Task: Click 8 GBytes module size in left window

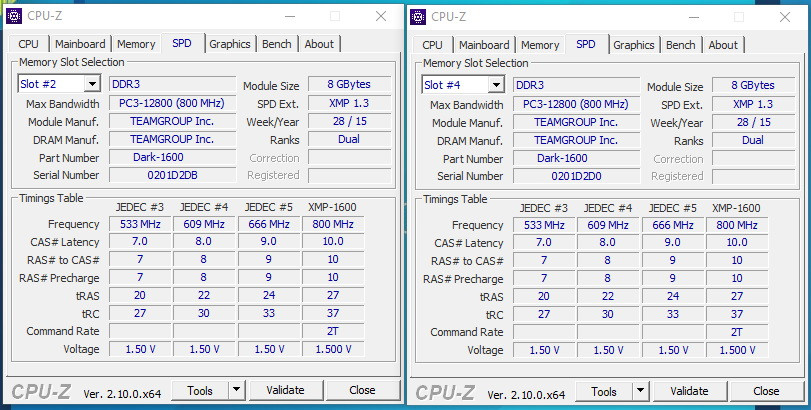Action: click(x=349, y=84)
